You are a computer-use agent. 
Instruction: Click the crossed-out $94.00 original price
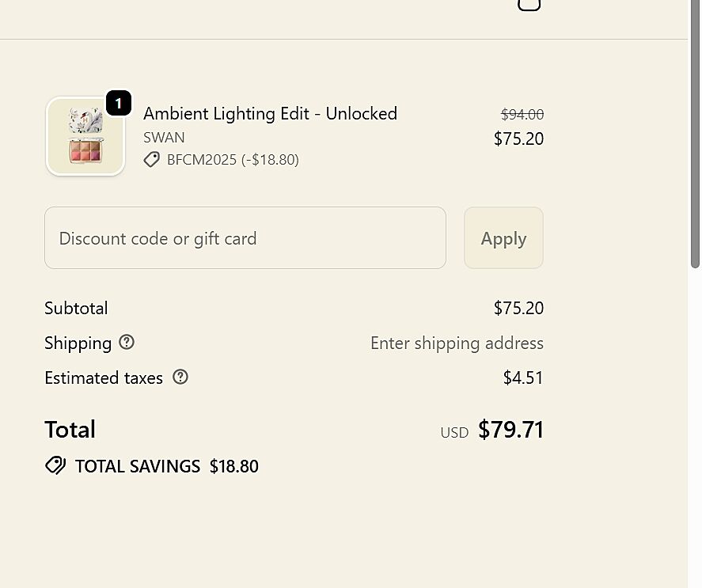(522, 115)
